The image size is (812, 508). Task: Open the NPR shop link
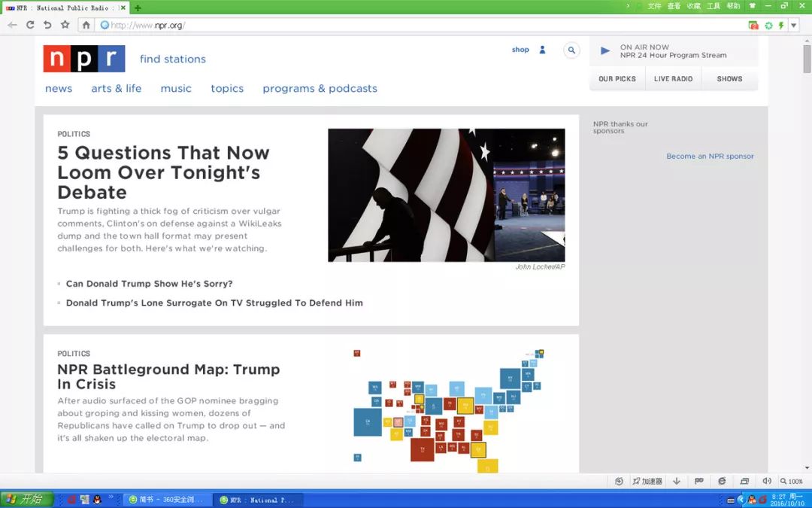tap(520, 50)
